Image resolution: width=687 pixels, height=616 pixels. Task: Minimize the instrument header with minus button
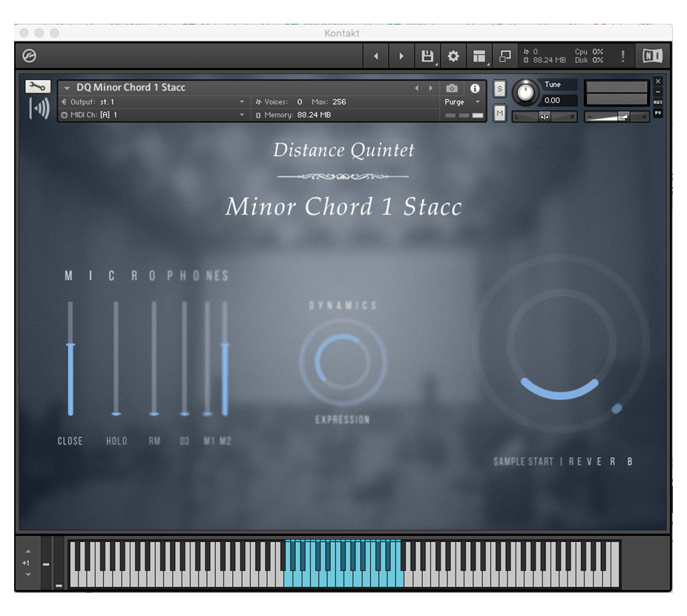click(657, 92)
